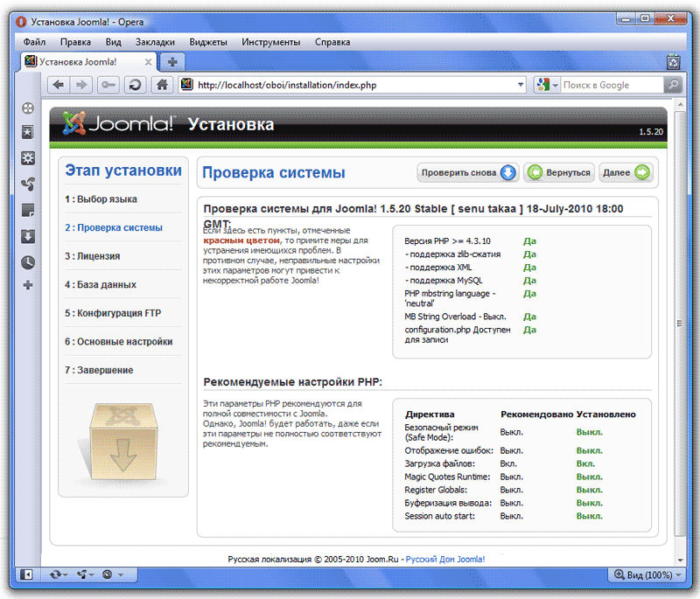700x599 pixels.
Task: Expand the address bar history dropdown
Action: pos(521,85)
